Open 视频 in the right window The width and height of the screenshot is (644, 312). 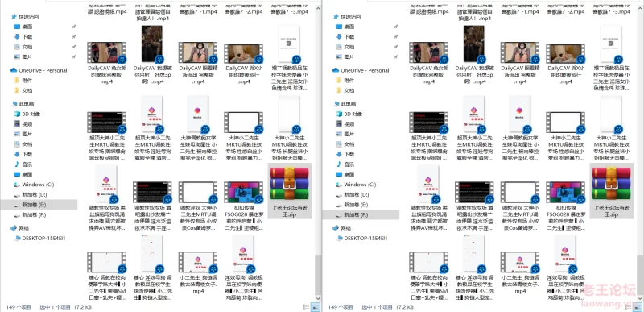coord(345,123)
